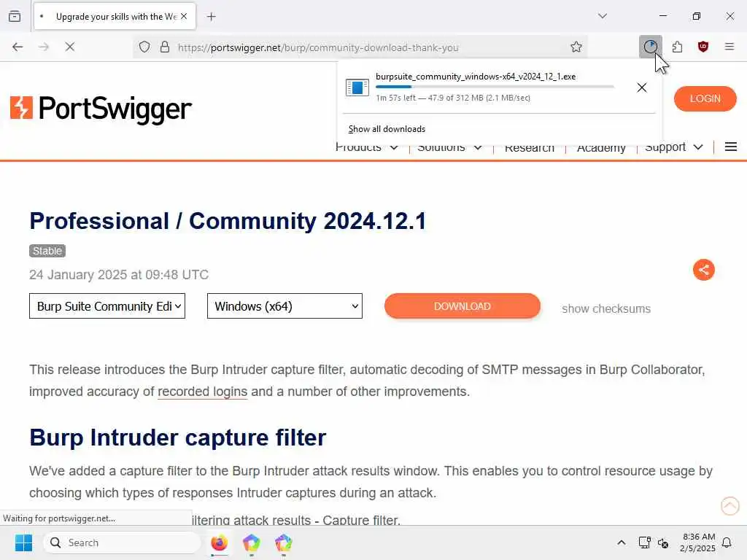Click the orange LOGIN button
747x560 pixels.
(705, 98)
